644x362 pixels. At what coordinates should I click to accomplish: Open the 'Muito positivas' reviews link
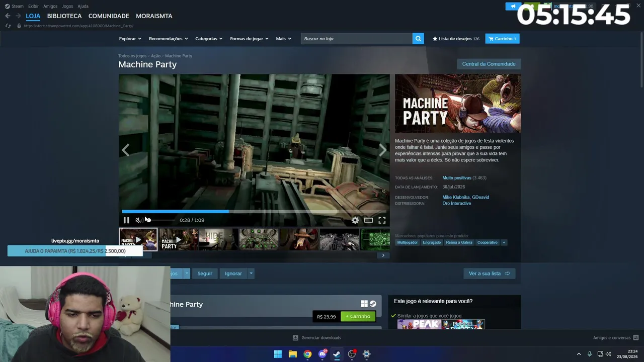point(457,178)
